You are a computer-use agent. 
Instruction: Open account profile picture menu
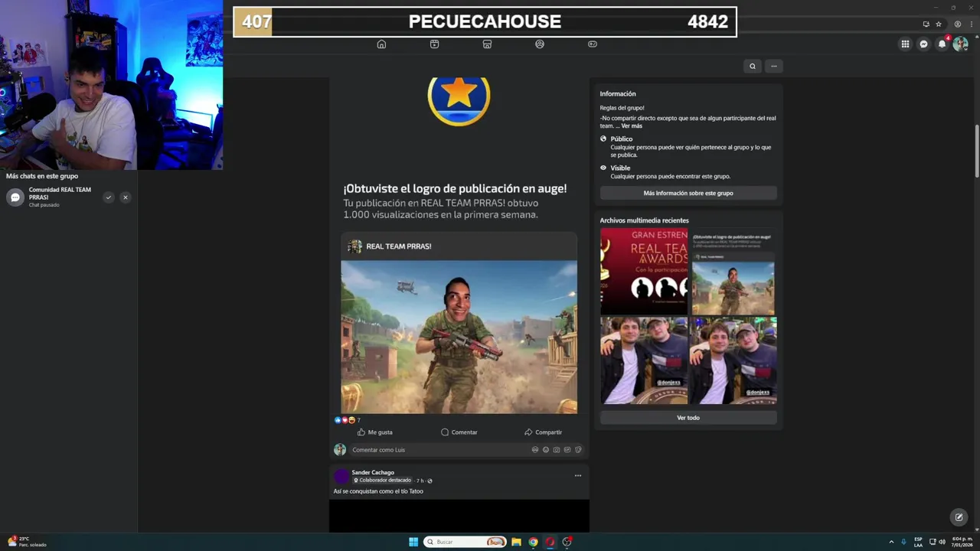click(960, 44)
